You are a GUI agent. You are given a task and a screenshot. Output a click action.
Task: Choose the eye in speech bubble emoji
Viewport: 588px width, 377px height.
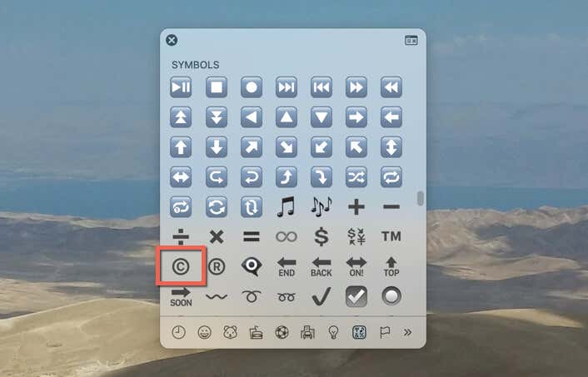pos(252,266)
